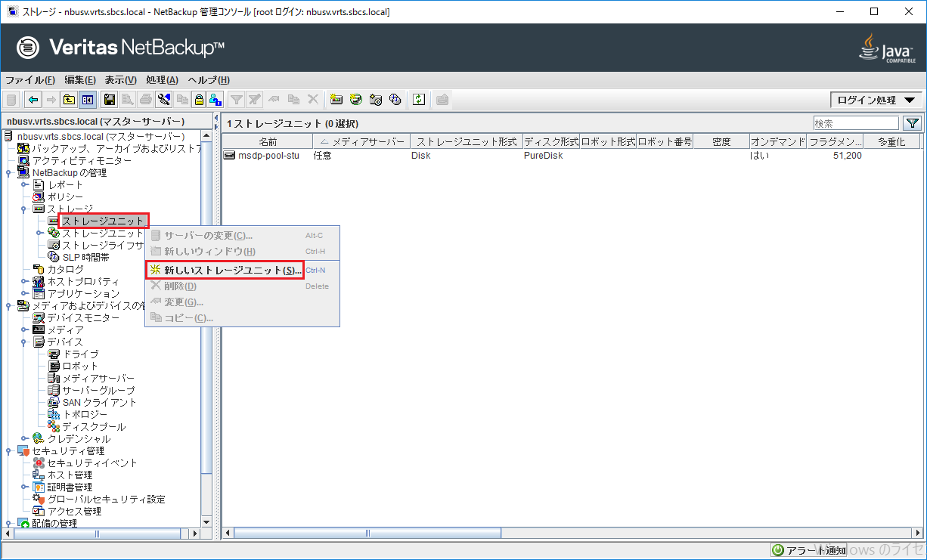
Task: Select サーバーグループ in the tree
Action: (98, 390)
